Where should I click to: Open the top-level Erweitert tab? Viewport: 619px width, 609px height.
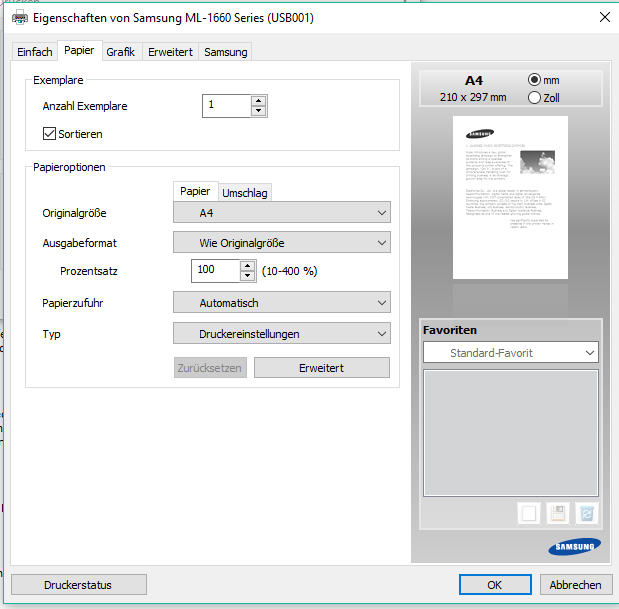(x=170, y=52)
